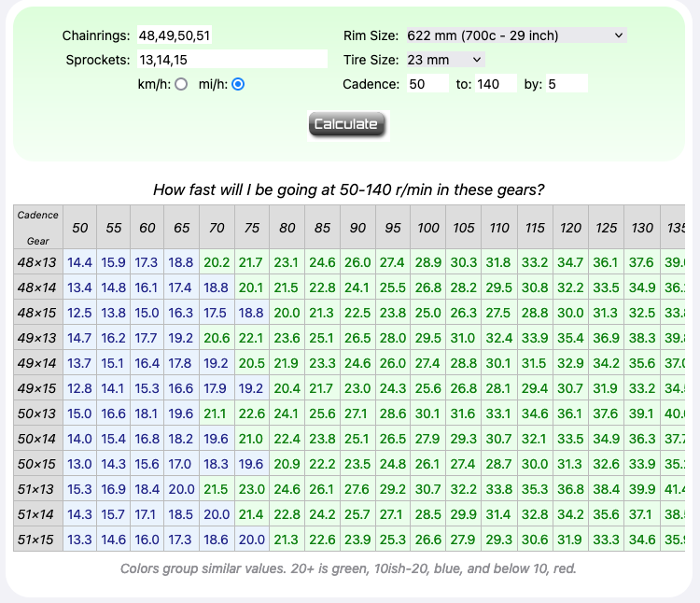Open the Rim Size dropdown
Image resolution: width=700 pixels, height=603 pixels.
coord(516,35)
